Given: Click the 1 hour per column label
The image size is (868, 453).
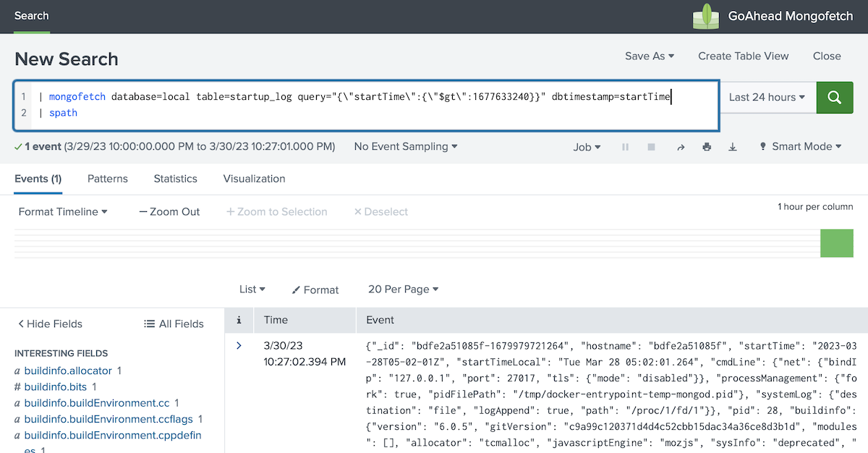Looking at the screenshot, I should [815, 207].
